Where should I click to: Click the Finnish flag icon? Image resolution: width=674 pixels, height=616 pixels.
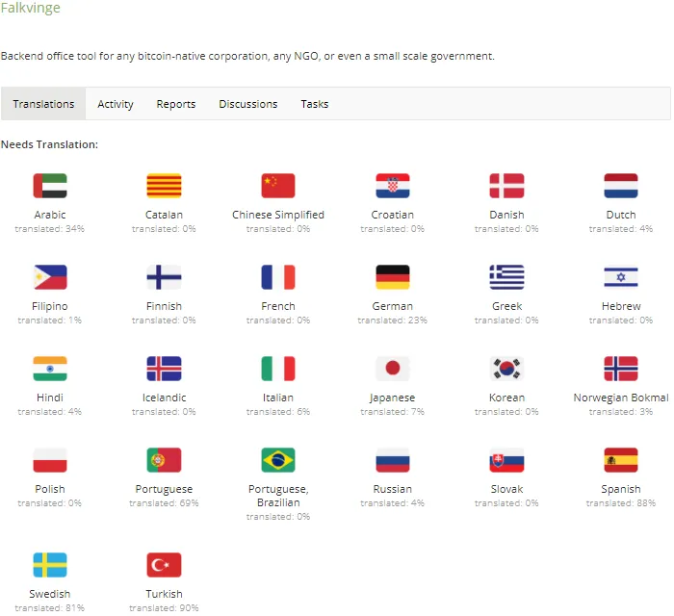(x=164, y=277)
